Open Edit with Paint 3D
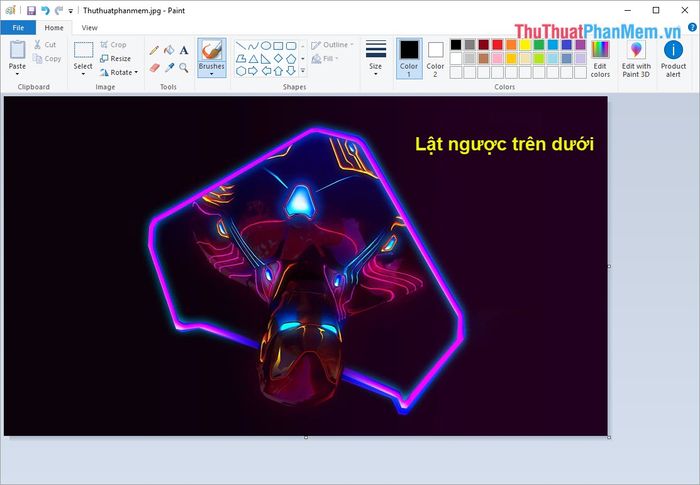 (x=636, y=57)
